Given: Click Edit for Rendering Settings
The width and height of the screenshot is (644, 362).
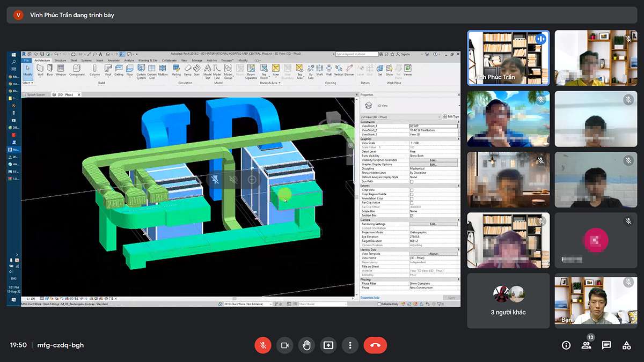Looking at the screenshot, I should (434, 224).
